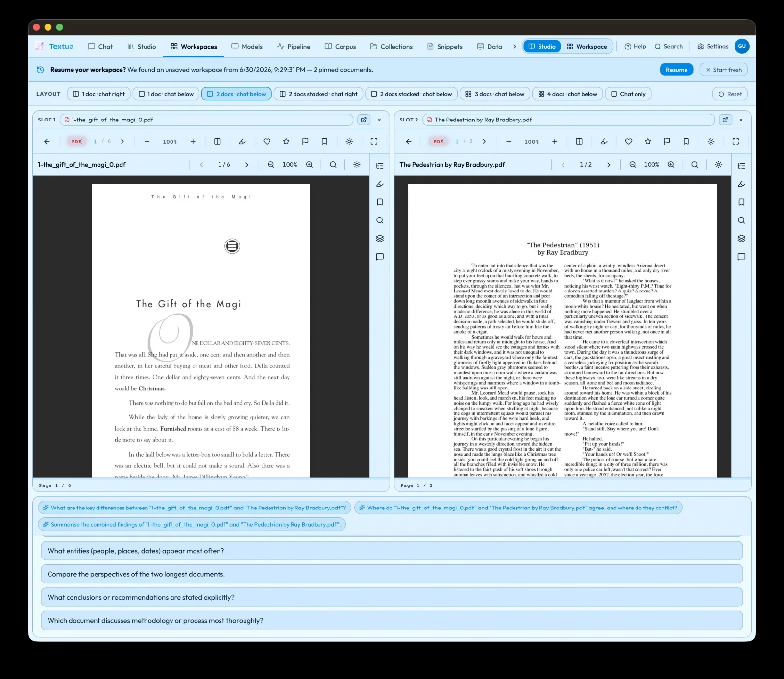Toggle split view icon in Slot 1 toolbar
Viewport: 784px width, 679px height.
tap(218, 142)
